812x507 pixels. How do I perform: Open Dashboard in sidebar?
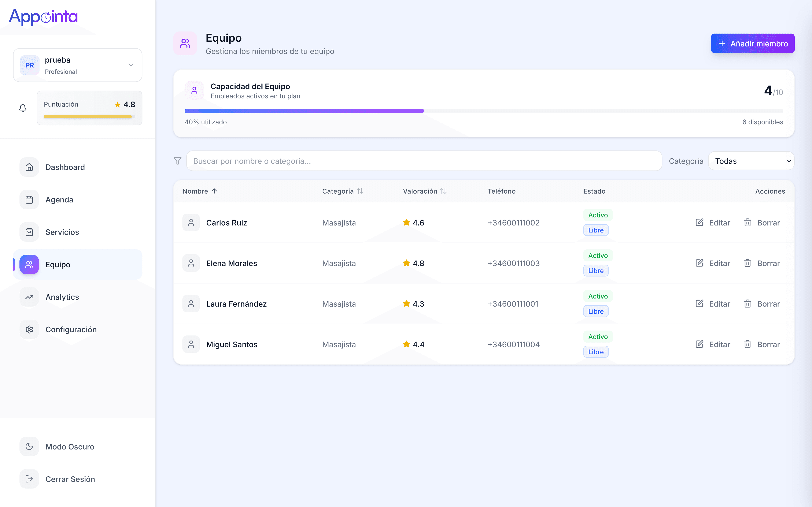(77, 167)
